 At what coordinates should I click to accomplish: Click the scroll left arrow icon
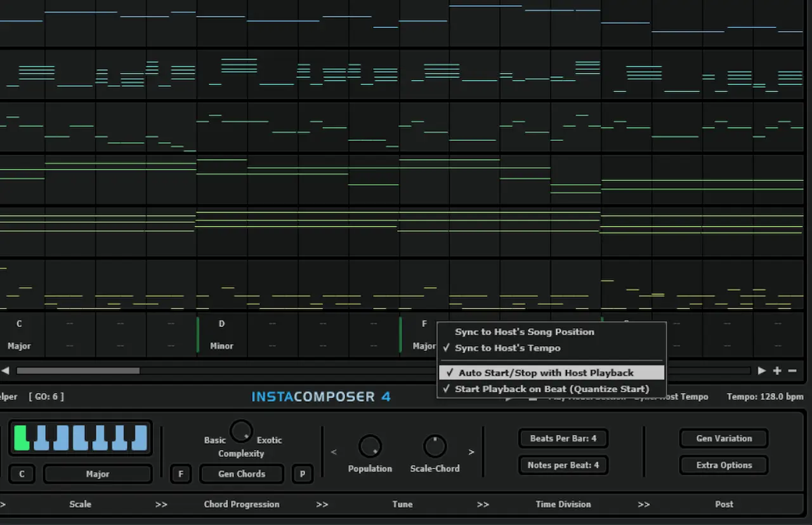pyautogui.click(x=5, y=371)
